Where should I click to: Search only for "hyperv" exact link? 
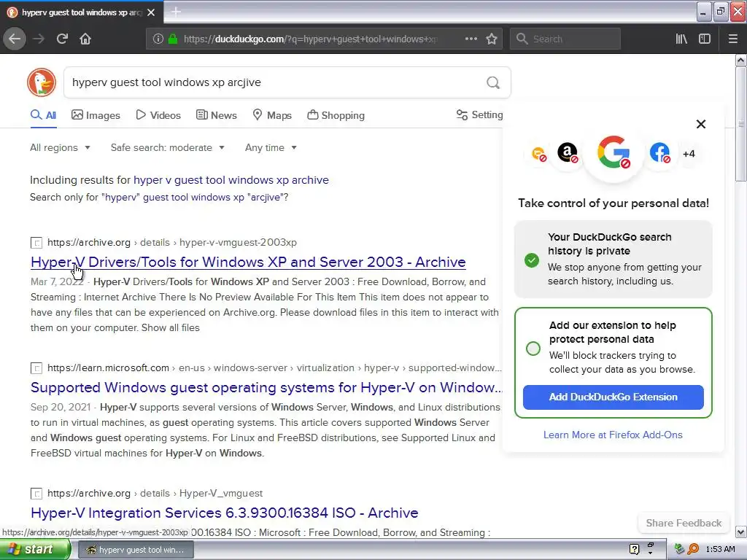[x=193, y=197]
